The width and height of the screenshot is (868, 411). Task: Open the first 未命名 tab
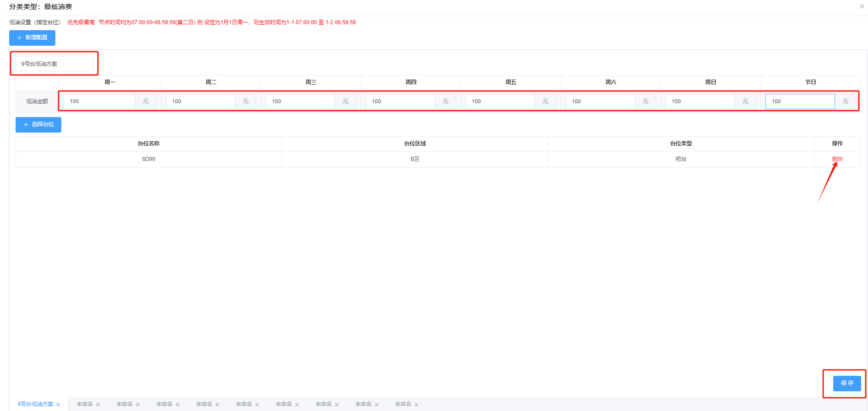85,404
